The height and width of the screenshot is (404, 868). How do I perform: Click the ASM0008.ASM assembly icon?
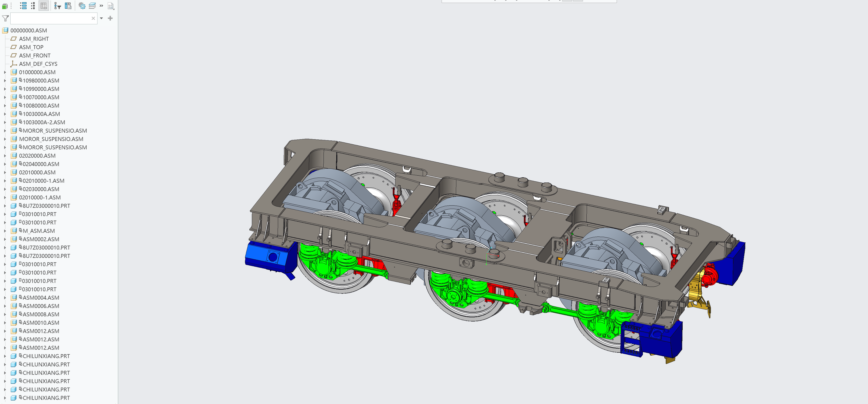(x=14, y=314)
